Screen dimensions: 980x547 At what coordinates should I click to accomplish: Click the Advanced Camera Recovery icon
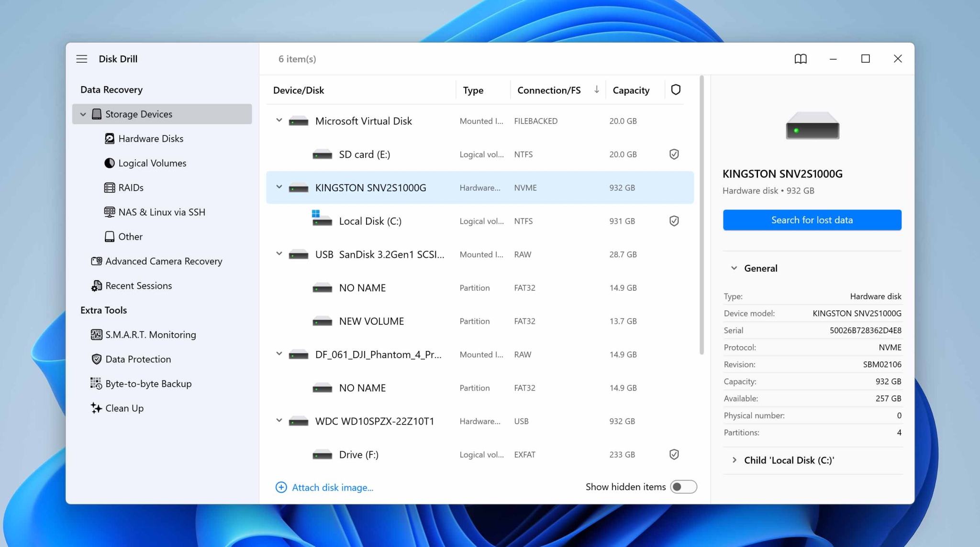[x=96, y=261]
